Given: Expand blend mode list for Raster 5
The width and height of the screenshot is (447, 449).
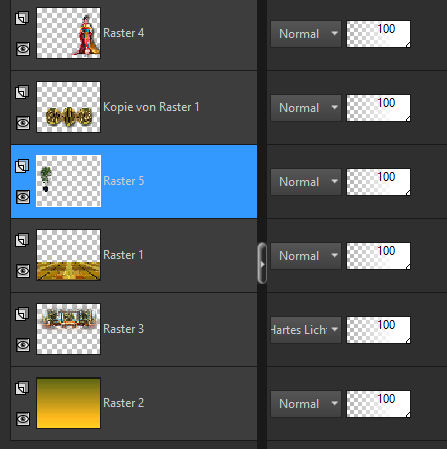Looking at the screenshot, I should tap(306, 182).
